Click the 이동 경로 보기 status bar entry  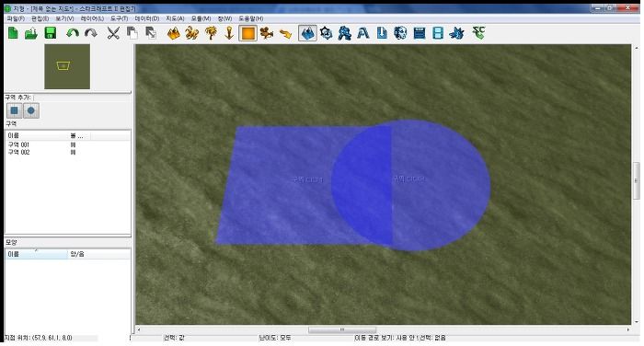[385, 338]
